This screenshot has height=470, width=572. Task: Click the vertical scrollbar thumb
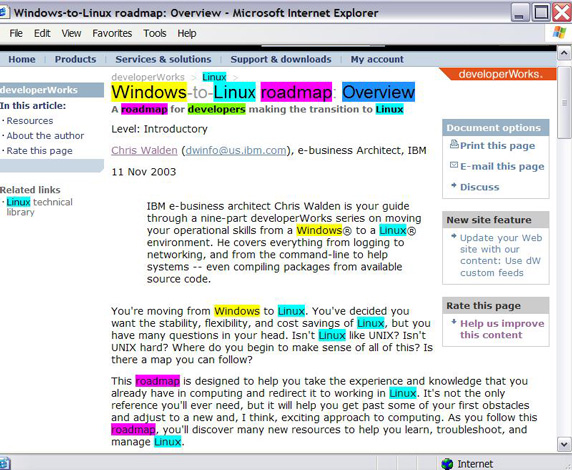pos(565,103)
